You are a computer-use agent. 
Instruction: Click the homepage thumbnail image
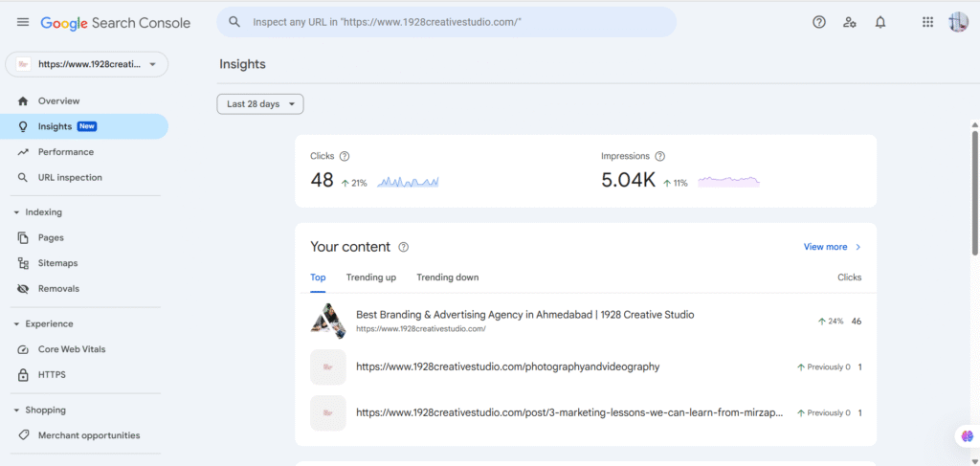[x=328, y=322]
